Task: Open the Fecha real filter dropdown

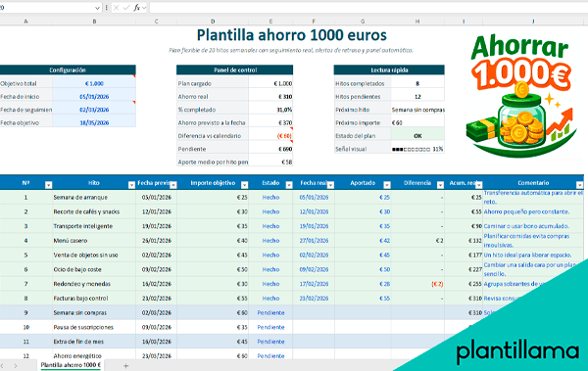Action: 330,185
